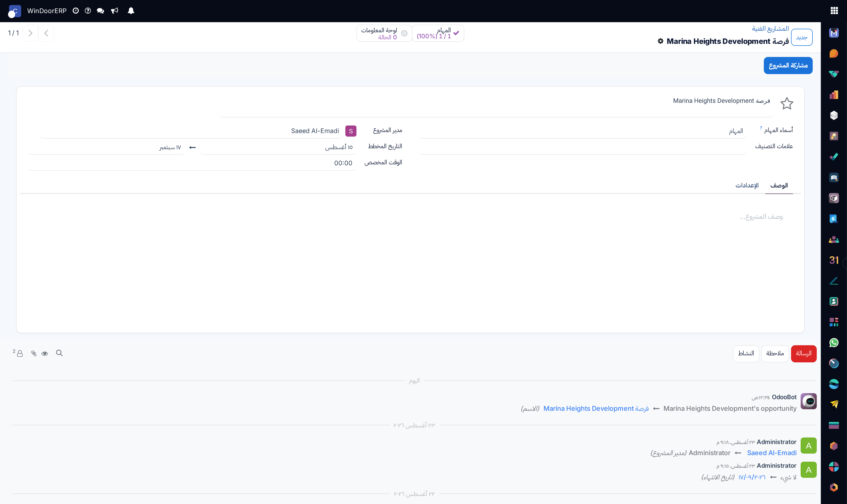Open the ملاحظة log note tab
This screenshot has width=847, height=504.
pos(775,354)
